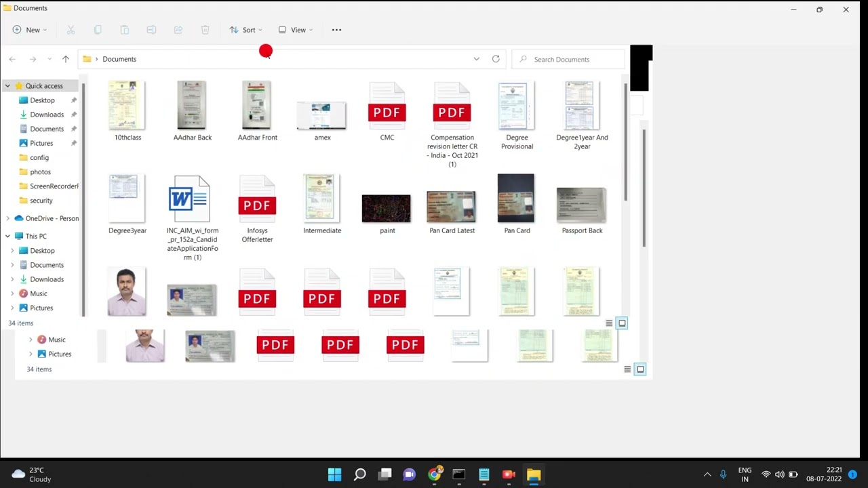Click the New button in toolbar
The image size is (868, 488).
pos(29,30)
